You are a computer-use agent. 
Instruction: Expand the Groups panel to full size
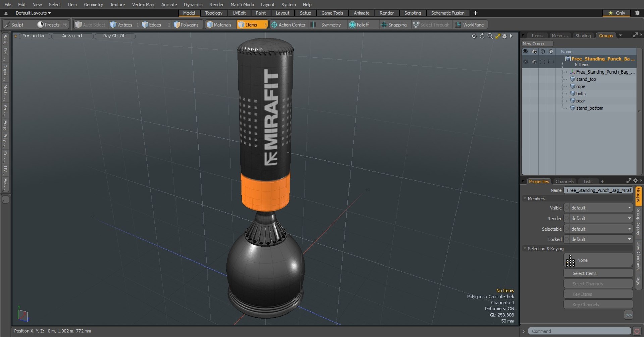(635, 35)
